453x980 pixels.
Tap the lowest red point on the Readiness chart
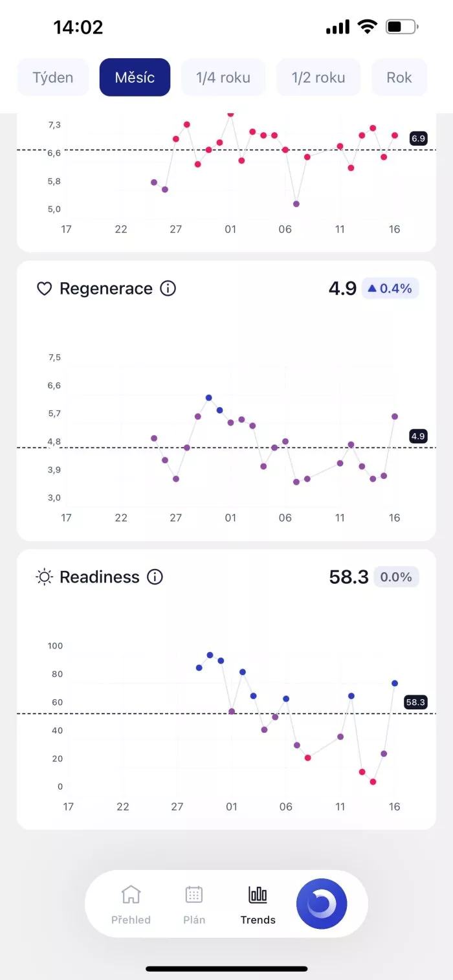pos(373,781)
